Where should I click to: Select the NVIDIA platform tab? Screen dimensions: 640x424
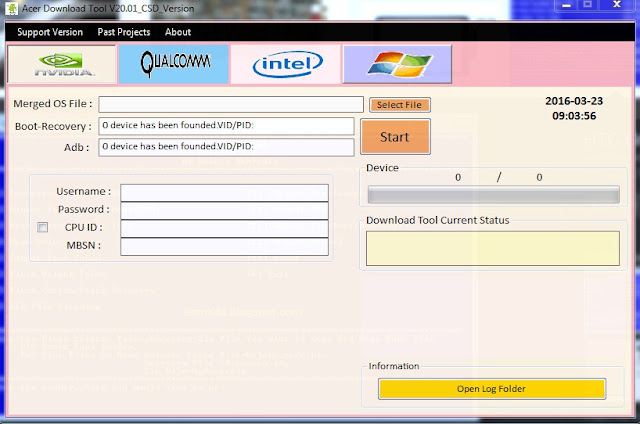(x=62, y=64)
